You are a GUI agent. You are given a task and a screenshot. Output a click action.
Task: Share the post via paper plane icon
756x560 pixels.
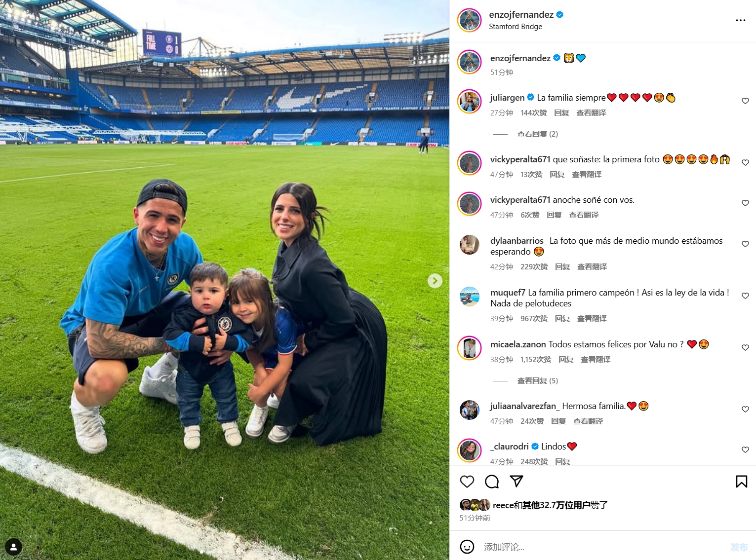coord(517,481)
